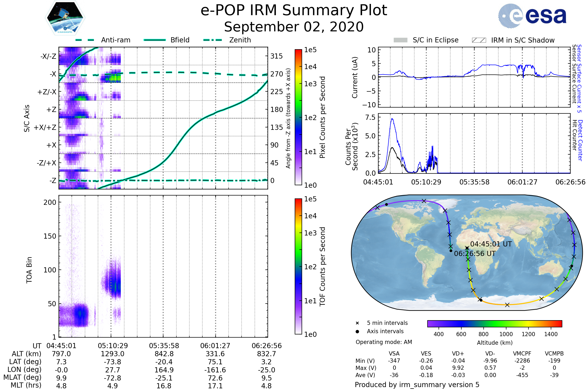Click the 5 min intervals cross marker
The image size is (588, 392).
(x=357, y=323)
